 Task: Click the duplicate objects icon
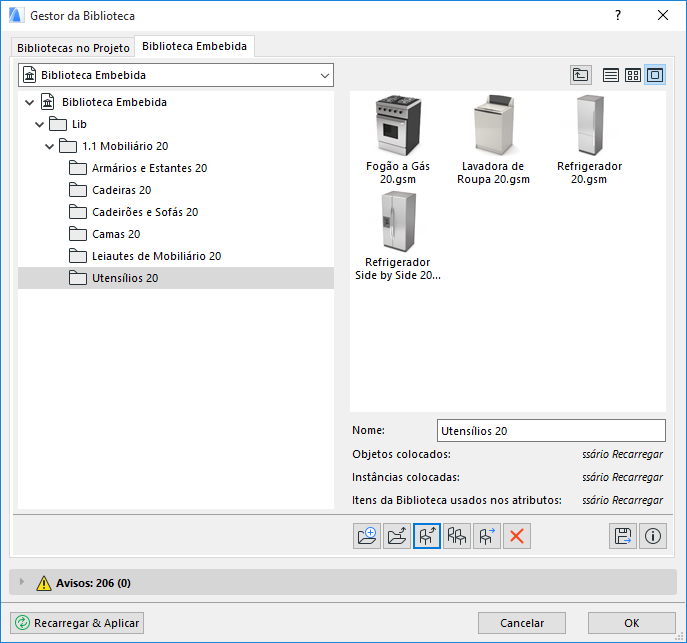[457, 536]
